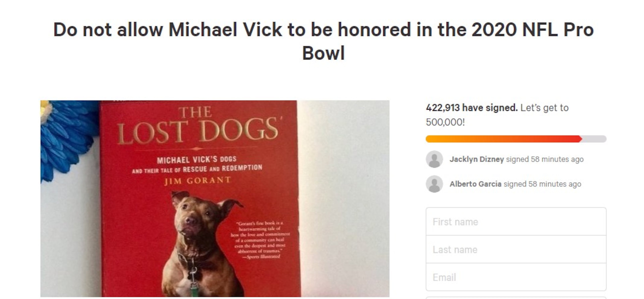Click the filled orange signature progress bar

(502, 139)
